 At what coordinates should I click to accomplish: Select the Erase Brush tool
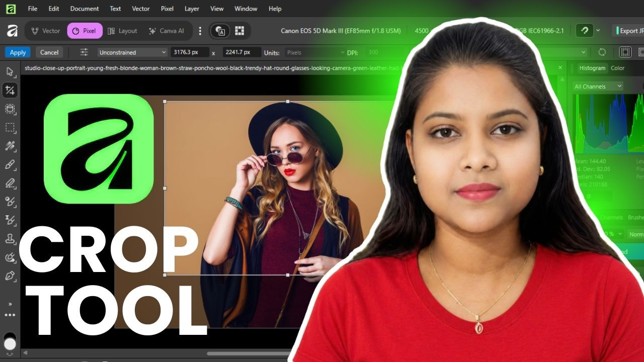[x=10, y=183]
